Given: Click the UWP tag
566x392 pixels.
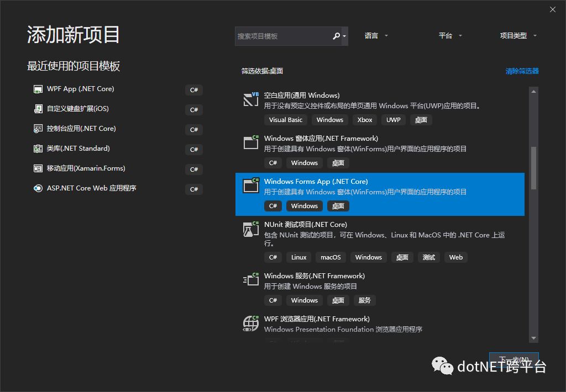Looking at the screenshot, I should click(x=394, y=120).
